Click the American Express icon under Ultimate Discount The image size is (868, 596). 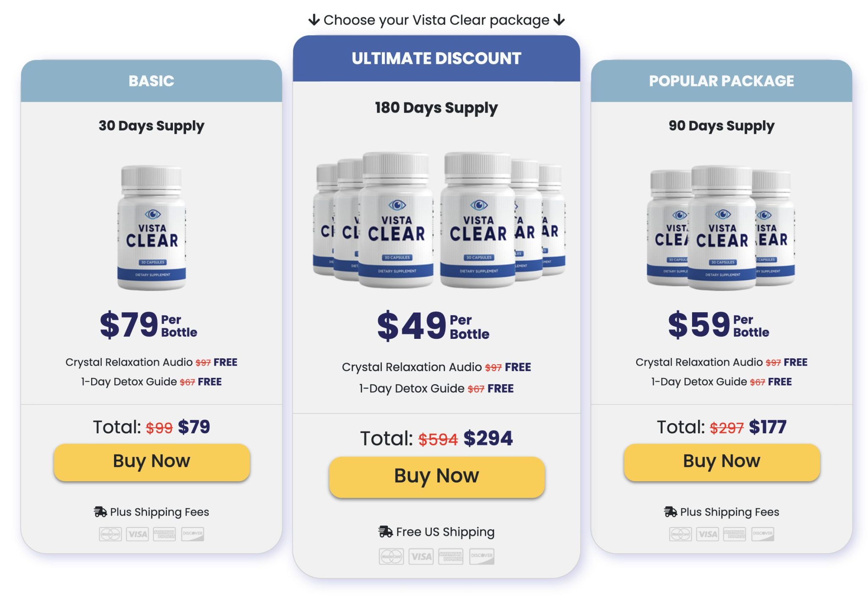pyautogui.click(x=451, y=557)
